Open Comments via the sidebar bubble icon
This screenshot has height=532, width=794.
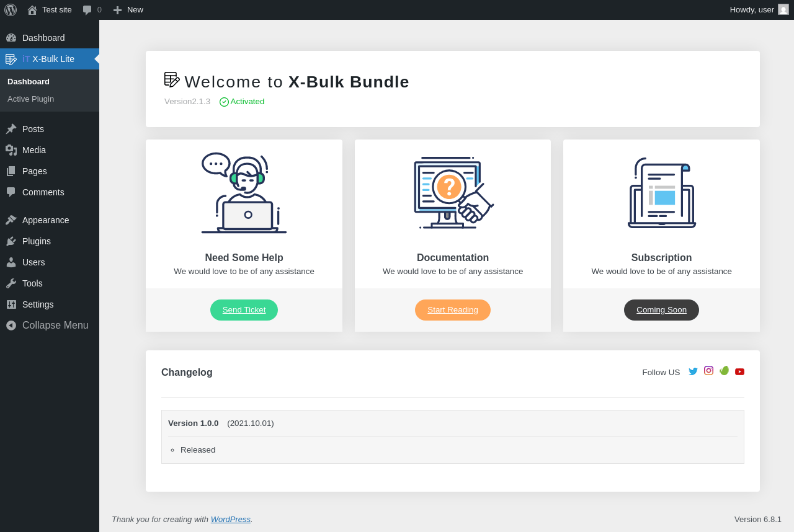click(11, 192)
